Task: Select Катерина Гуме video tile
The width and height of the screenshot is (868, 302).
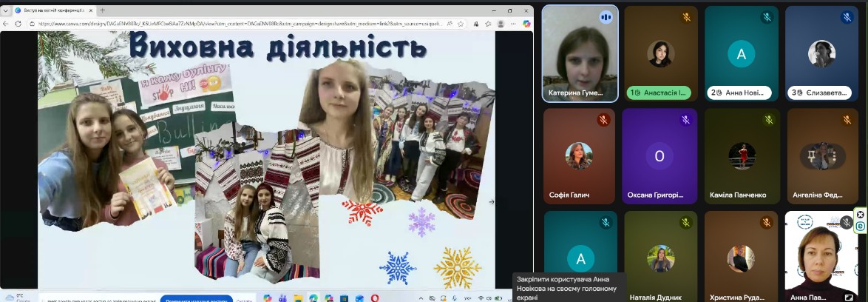Action: tap(580, 53)
